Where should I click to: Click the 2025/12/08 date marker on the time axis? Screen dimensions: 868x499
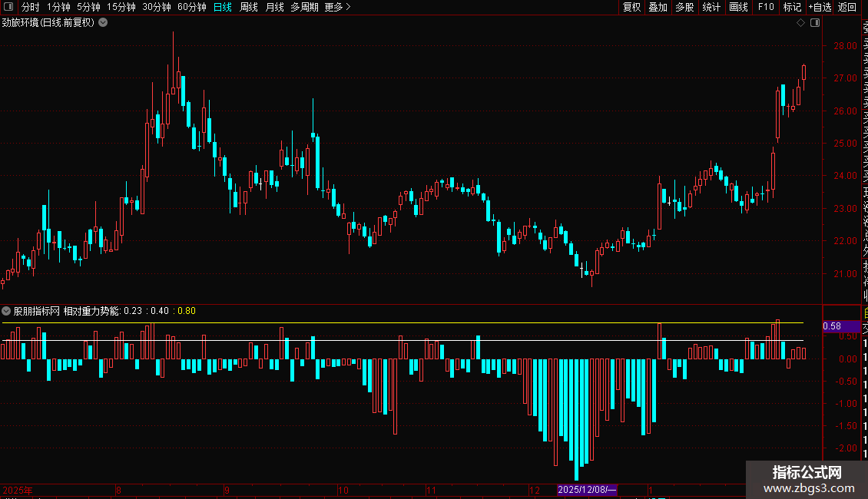click(x=587, y=490)
